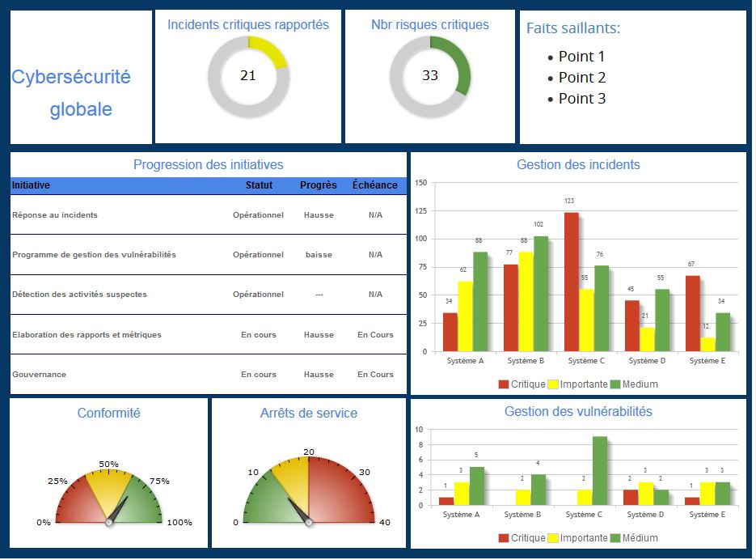Viewport: 756px width, 560px height.
Task: Click the red 67 bar for Système E
Action: pyautogui.click(x=693, y=313)
